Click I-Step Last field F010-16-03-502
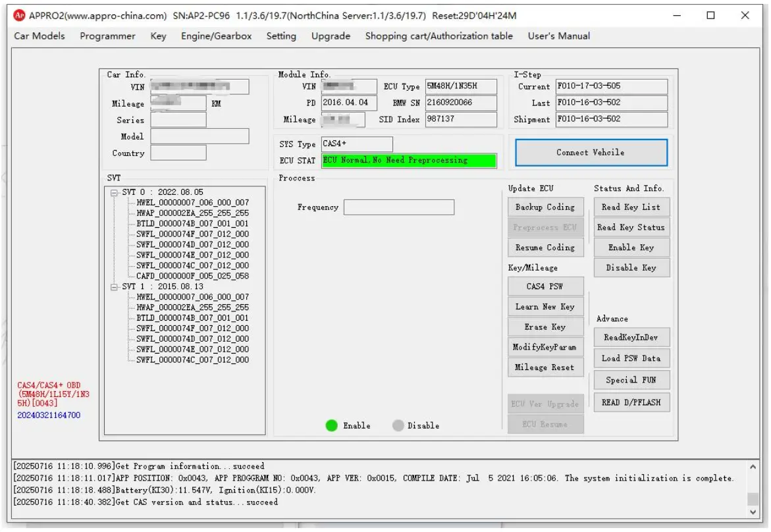 coord(612,103)
